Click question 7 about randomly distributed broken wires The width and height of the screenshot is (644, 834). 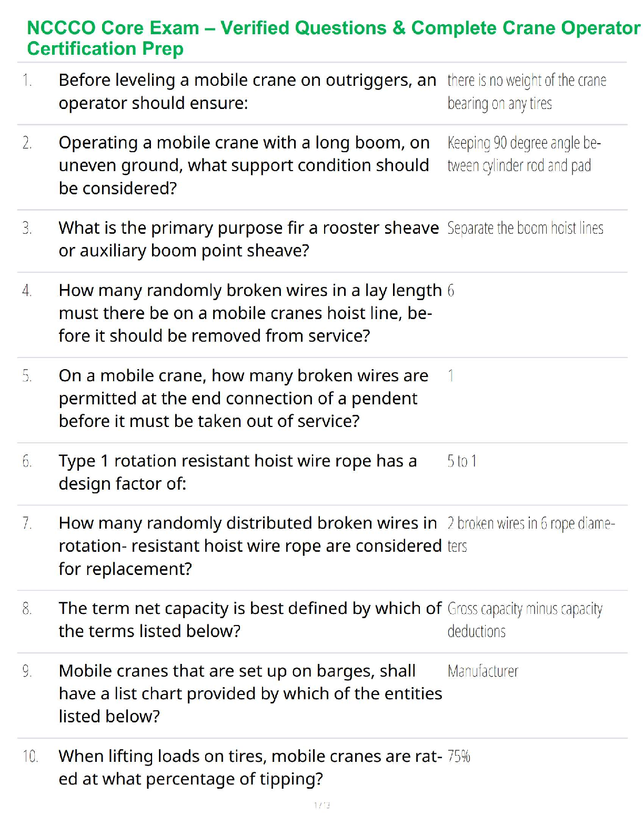[x=249, y=545]
